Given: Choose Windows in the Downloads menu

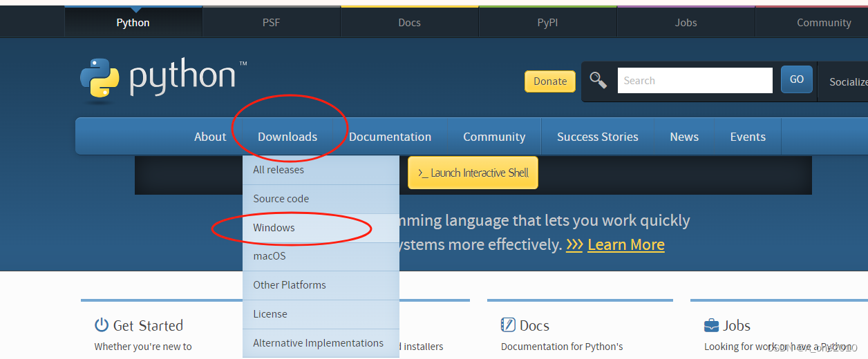Looking at the screenshot, I should pyautogui.click(x=321, y=228).
